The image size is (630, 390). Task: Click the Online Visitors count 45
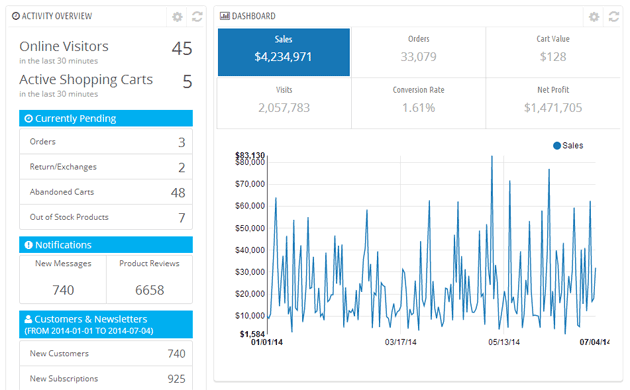pyautogui.click(x=182, y=49)
